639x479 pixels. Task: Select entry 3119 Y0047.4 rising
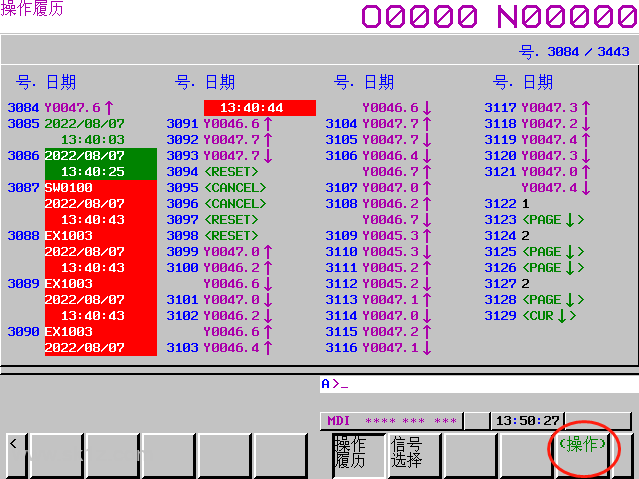[x=538, y=140]
